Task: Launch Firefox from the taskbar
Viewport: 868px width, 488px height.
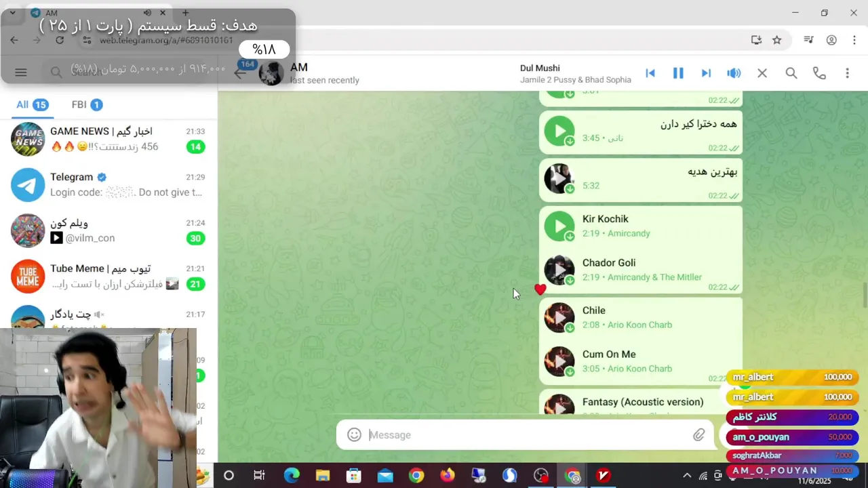Action: [448, 476]
